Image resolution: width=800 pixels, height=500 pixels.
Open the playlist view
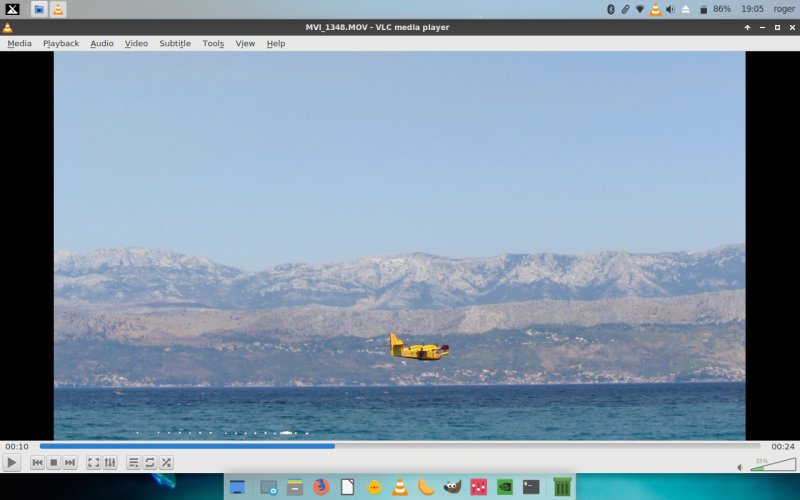point(133,462)
